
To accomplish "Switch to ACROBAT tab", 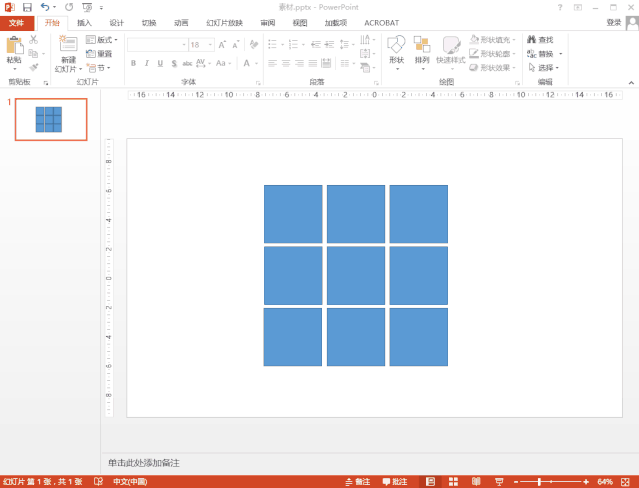I will pyautogui.click(x=381, y=23).
